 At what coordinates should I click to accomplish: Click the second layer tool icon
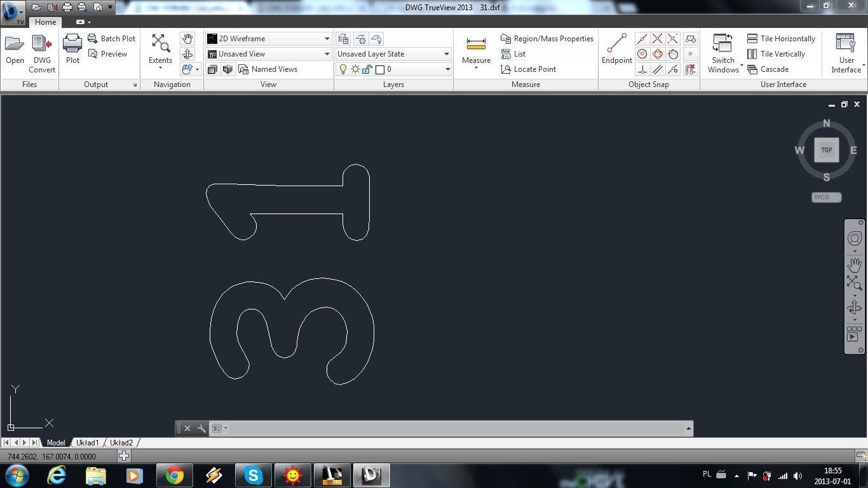click(360, 39)
